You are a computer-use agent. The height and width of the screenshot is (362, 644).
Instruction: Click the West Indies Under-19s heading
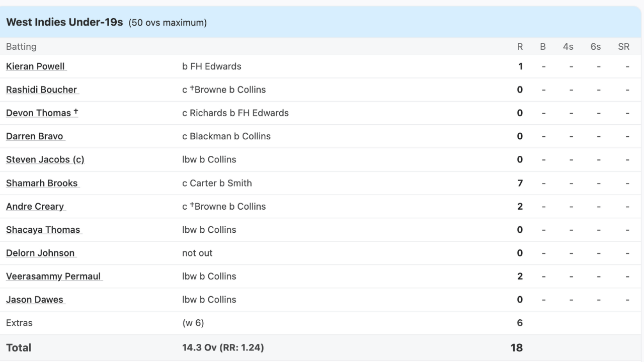click(x=64, y=23)
